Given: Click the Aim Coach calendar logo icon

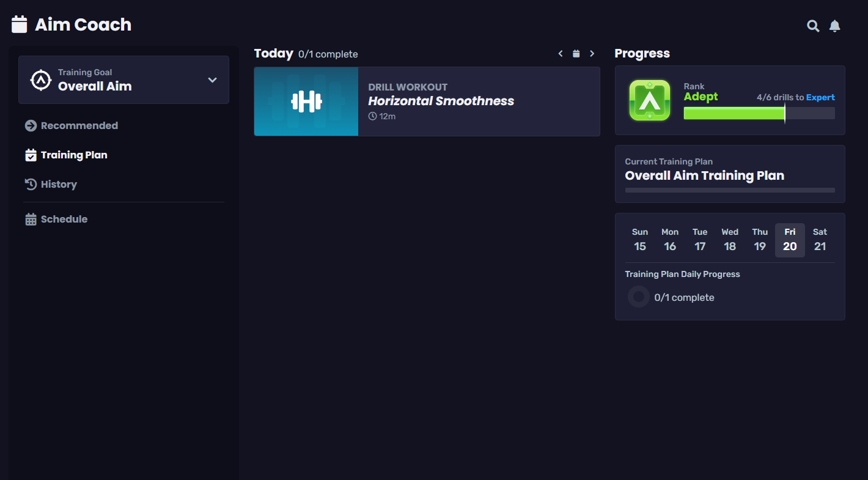Looking at the screenshot, I should [x=20, y=24].
